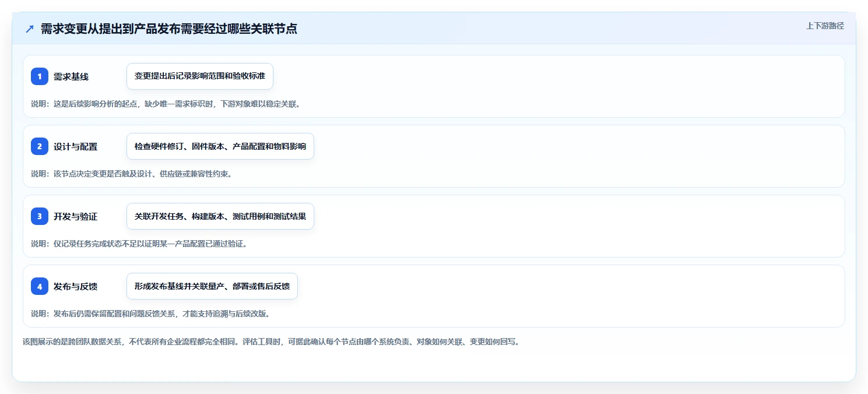Click the 变更提出后记录影响范围和验收标准 chip
Screen dimensions: 868x394
click(200, 76)
